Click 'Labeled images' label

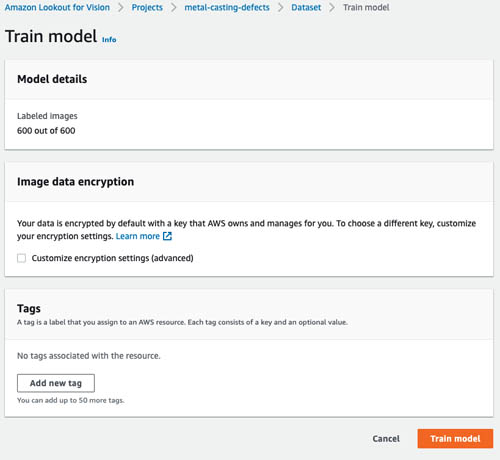click(x=47, y=116)
